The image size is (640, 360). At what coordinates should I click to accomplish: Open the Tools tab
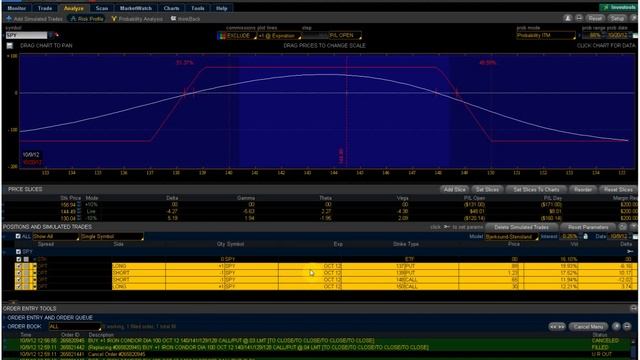(x=198, y=8)
